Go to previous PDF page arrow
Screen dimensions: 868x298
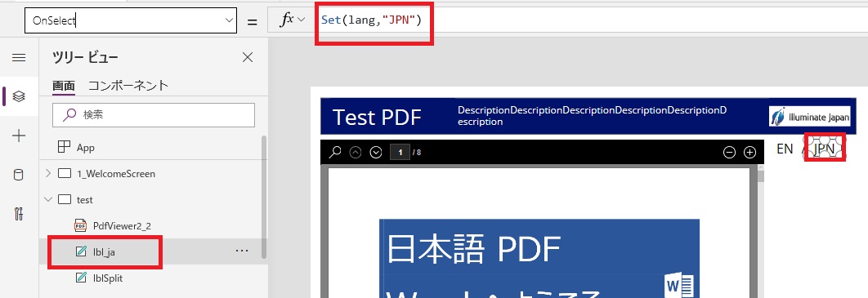pyautogui.click(x=356, y=152)
